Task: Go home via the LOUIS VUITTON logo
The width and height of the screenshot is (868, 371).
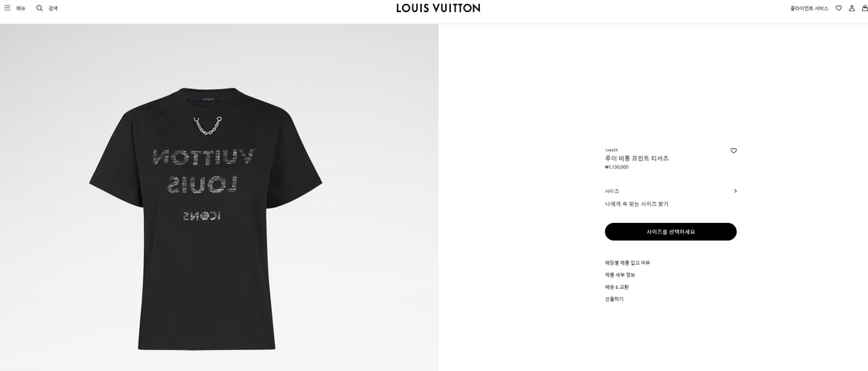Action: pyautogui.click(x=439, y=8)
